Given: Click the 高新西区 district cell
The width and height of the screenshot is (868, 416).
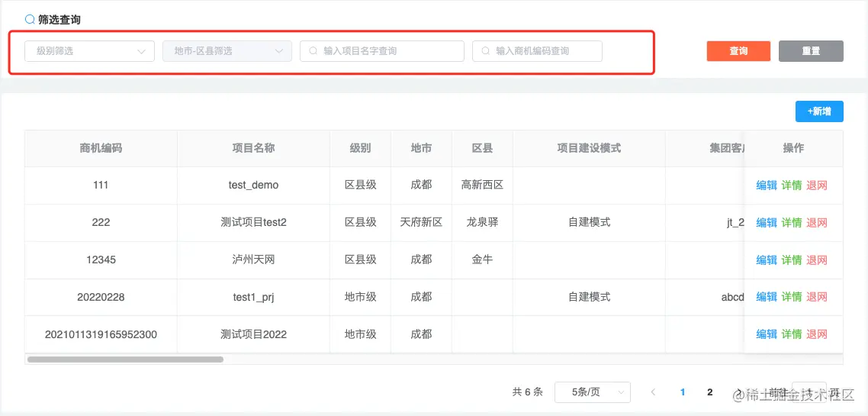Looking at the screenshot, I should coord(482,185).
